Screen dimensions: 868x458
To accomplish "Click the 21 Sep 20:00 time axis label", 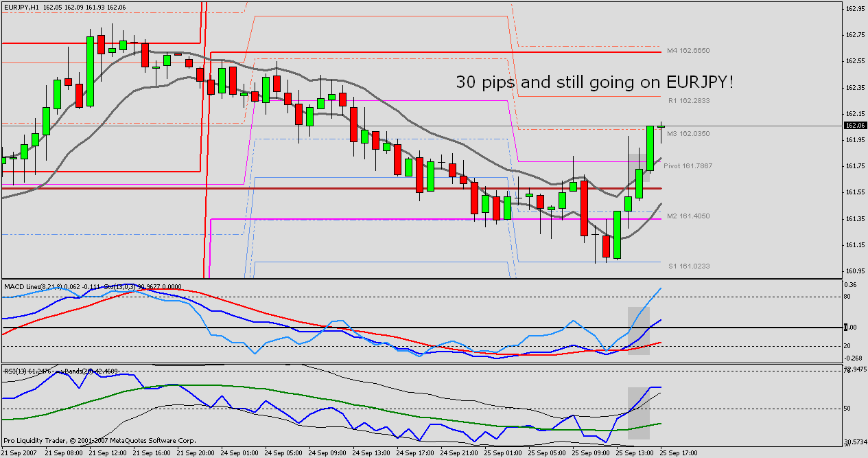I will click(196, 453).
